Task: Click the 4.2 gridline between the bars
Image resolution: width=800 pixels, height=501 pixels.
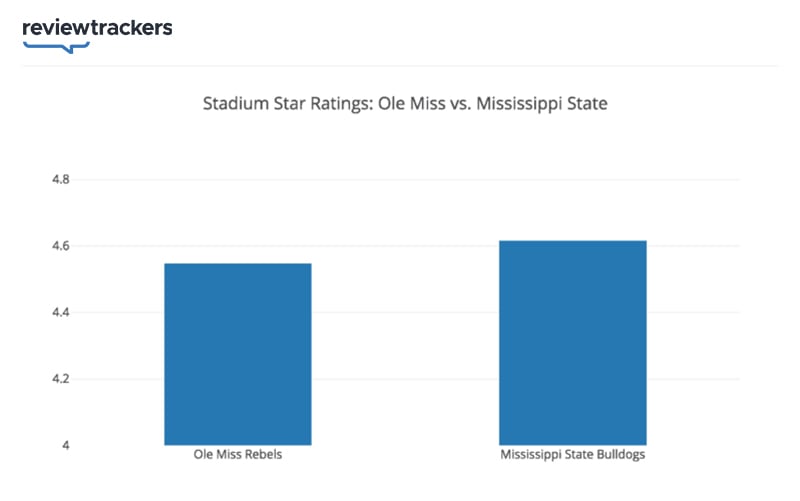Action: tap(405, 379)
